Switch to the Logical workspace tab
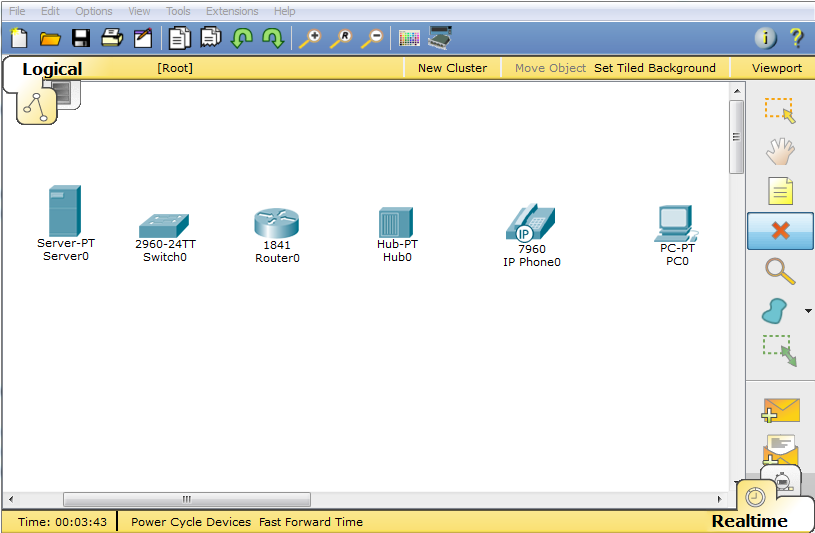 (x=52, y=69)
